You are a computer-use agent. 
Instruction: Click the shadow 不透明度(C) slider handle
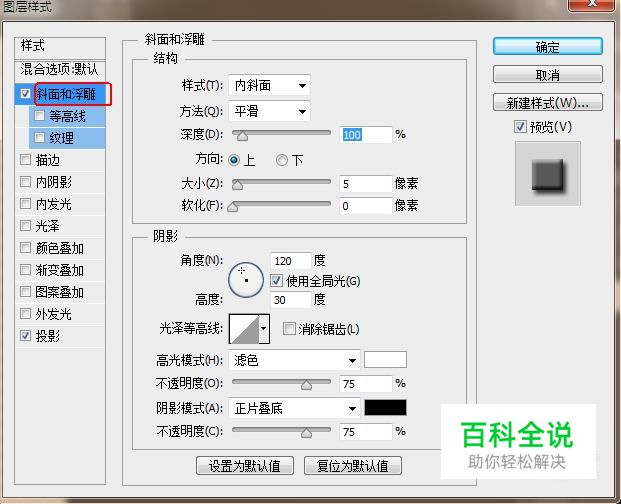point(306,433)
